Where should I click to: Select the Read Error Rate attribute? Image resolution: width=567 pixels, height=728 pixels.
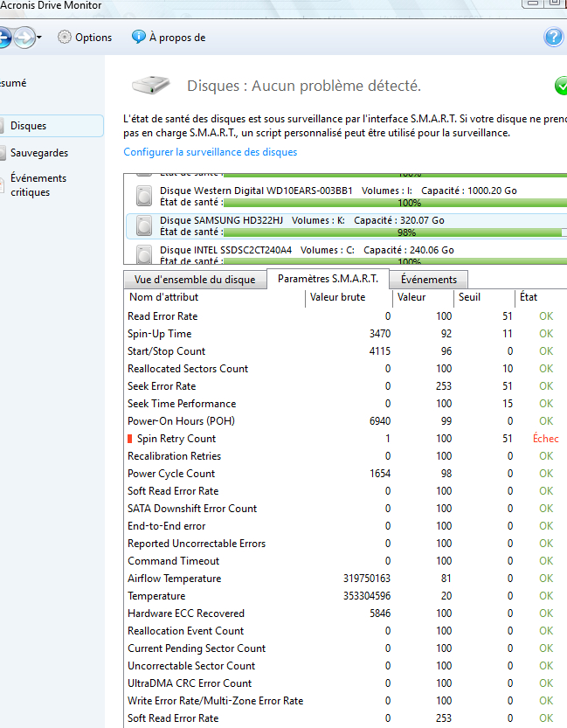pyautogui.click(x=162, y=316)
